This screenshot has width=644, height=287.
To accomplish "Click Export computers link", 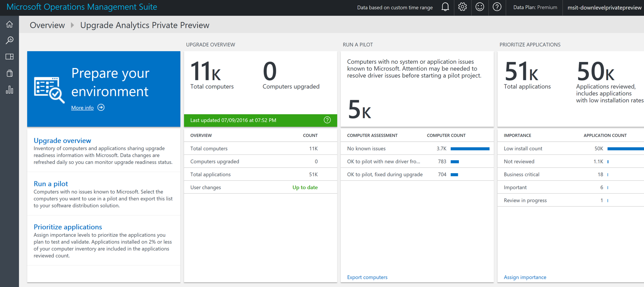I will coord(367,277).
